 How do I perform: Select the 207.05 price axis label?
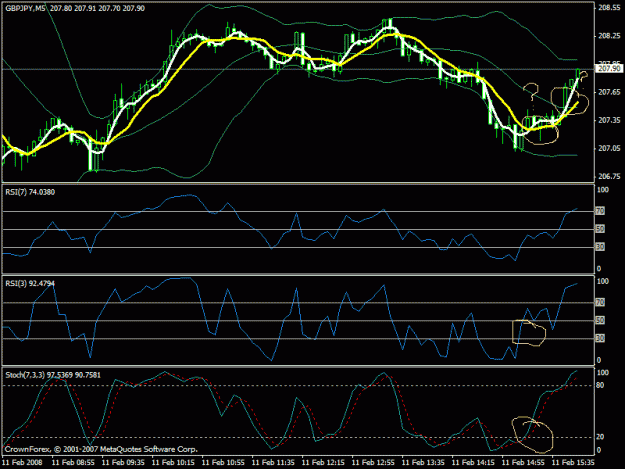(609, 148)
